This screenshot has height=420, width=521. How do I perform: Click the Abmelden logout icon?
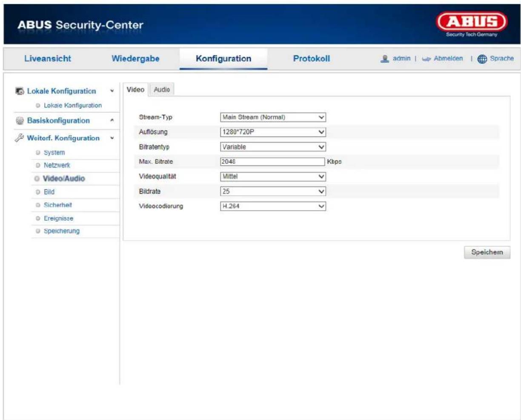click(x=426, y=59)
